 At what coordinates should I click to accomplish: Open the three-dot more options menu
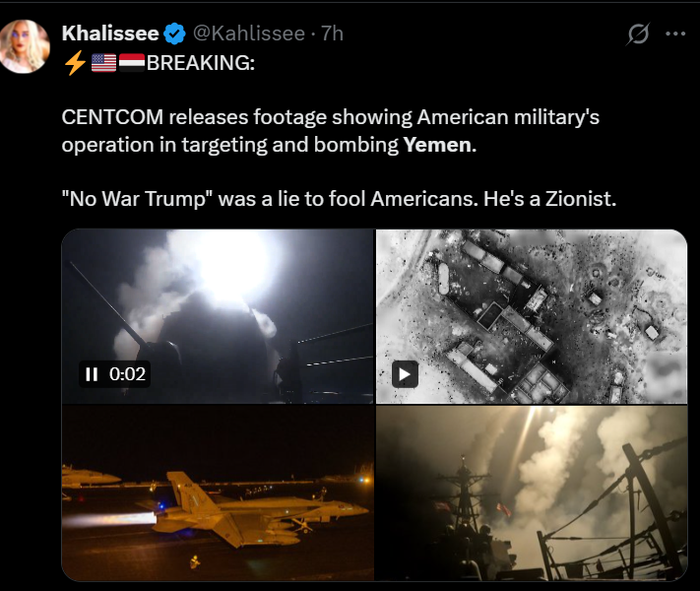tap(675, 33)
